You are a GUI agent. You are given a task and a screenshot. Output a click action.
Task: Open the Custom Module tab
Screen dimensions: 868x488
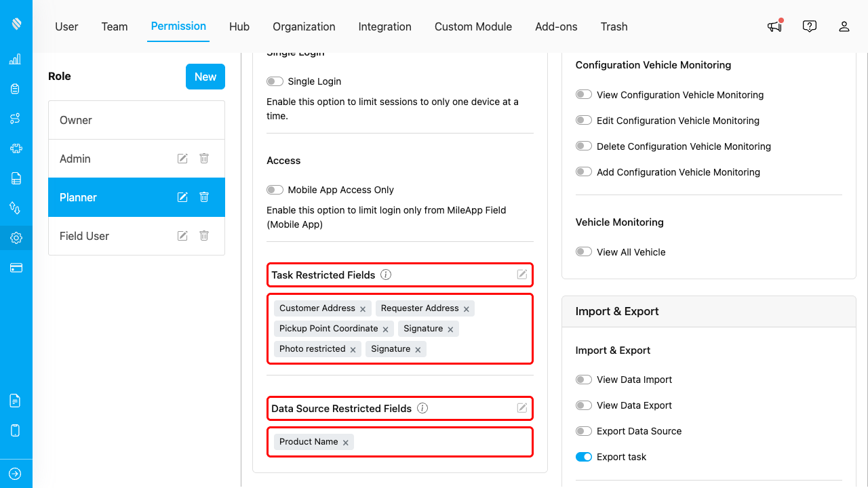click(x=473, y=26)
